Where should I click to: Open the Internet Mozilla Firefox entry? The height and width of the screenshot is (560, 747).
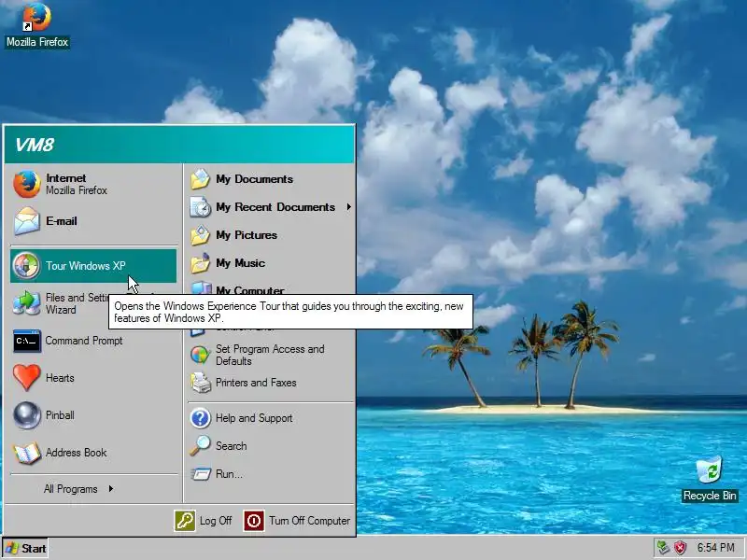(93, 184)
